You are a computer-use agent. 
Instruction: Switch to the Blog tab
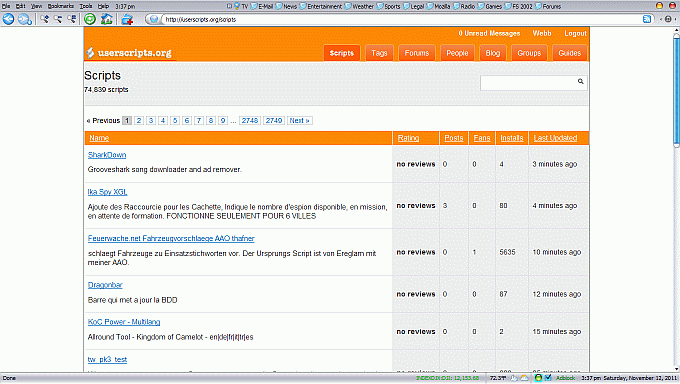pos(493,53)
